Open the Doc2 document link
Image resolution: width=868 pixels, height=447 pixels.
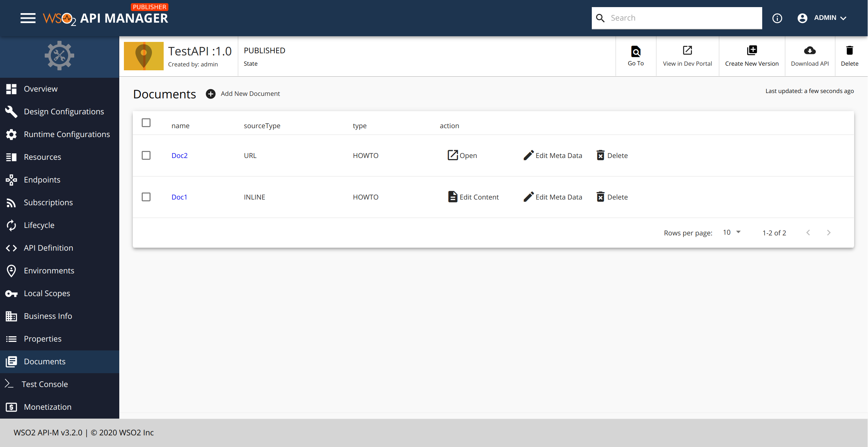point(180,156)
